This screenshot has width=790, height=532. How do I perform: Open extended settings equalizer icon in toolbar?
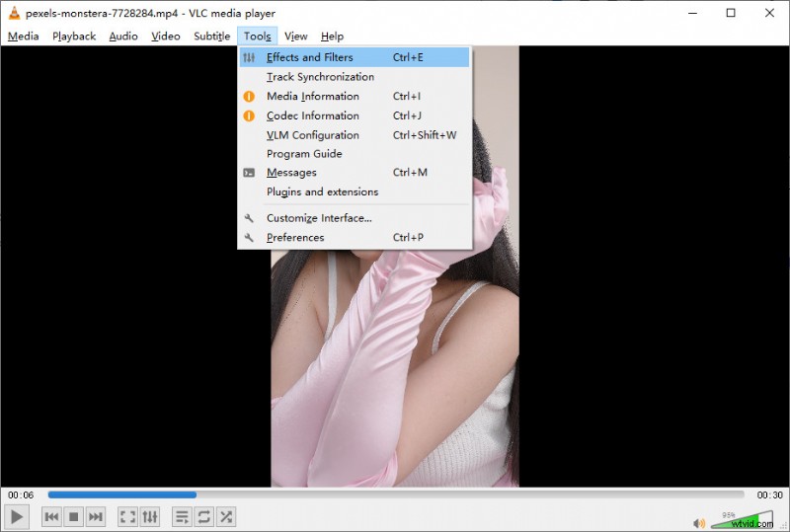[x=150, y=516]
